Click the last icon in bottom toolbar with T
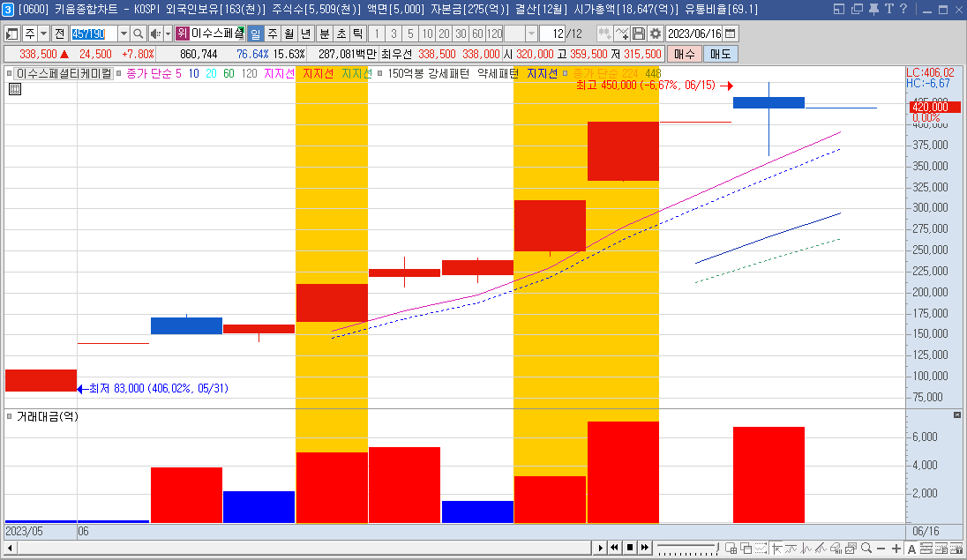Viewport: 967px width, 560px height. point(956,549)
